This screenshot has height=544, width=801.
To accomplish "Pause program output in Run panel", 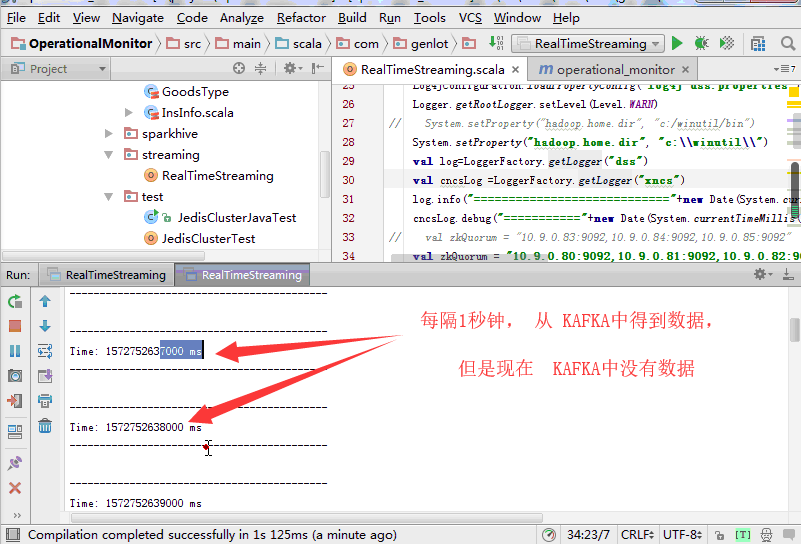I will tap(15, 351).
